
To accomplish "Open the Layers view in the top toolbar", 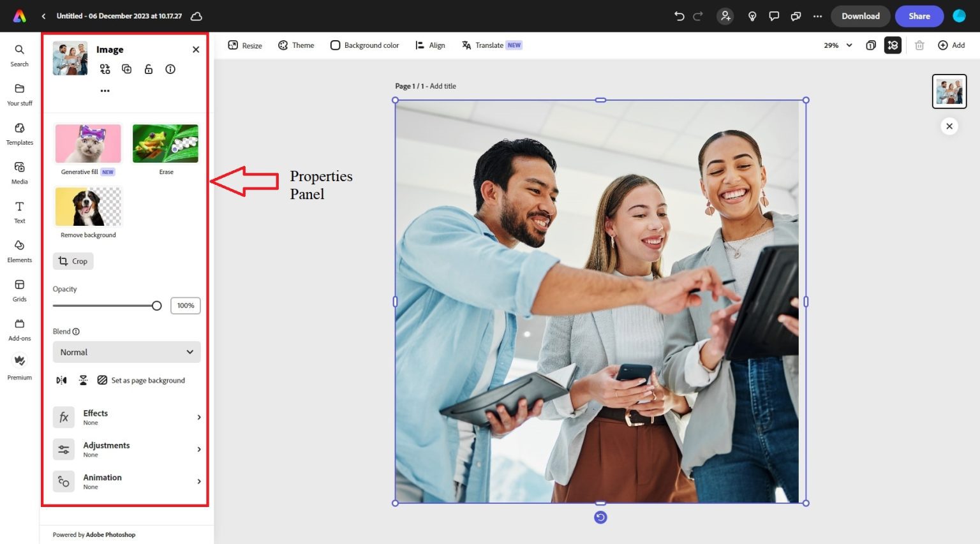I will click(893, 45).
